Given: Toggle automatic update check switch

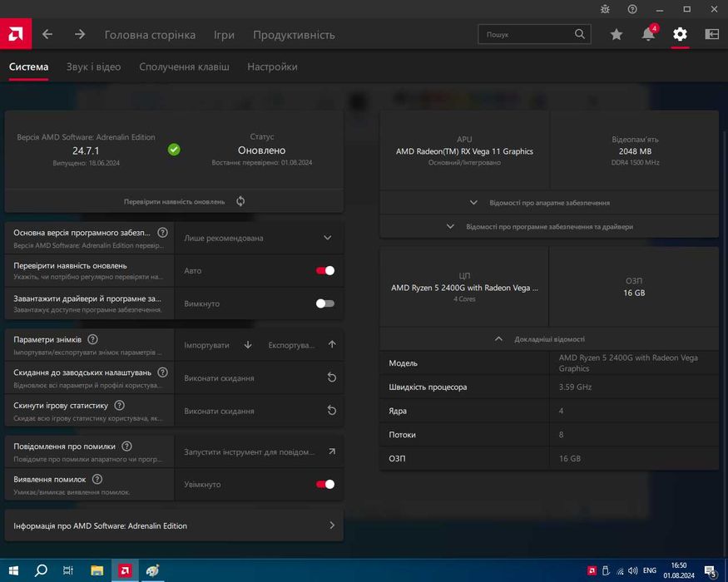Looking at the screenshot, I should pos(325,270).
